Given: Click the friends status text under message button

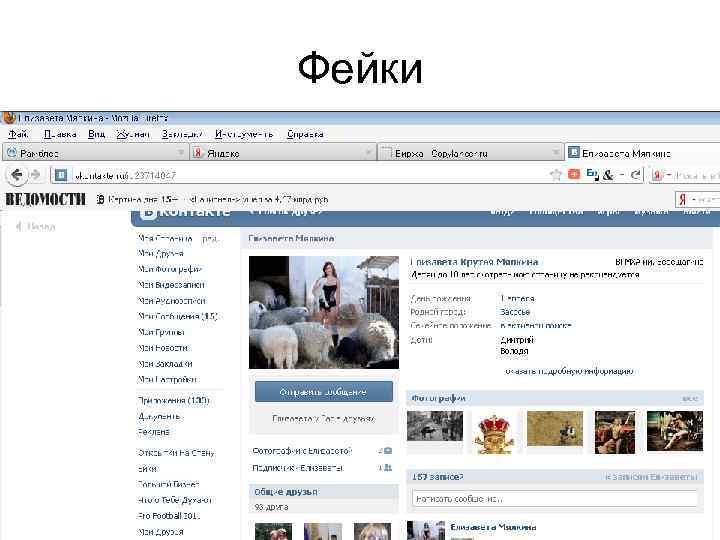Looking at the screenshot, I should pos(324,419).
